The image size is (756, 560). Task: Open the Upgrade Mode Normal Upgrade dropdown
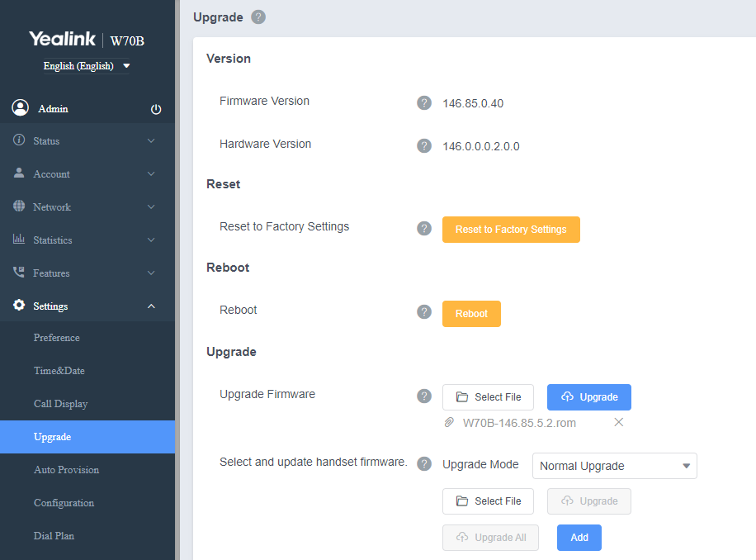pyautogui.click(x=614, y=466)
